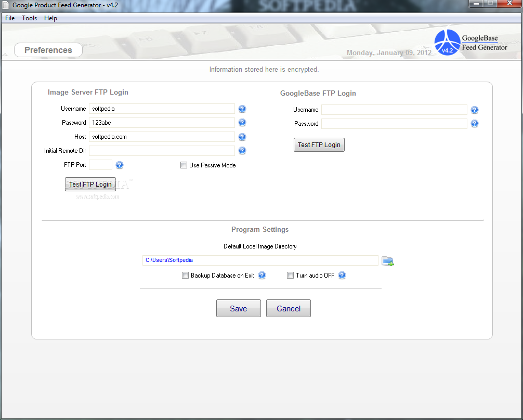Open the Tools menu
Screen dimensions: 523x420
tap(29, 18)
